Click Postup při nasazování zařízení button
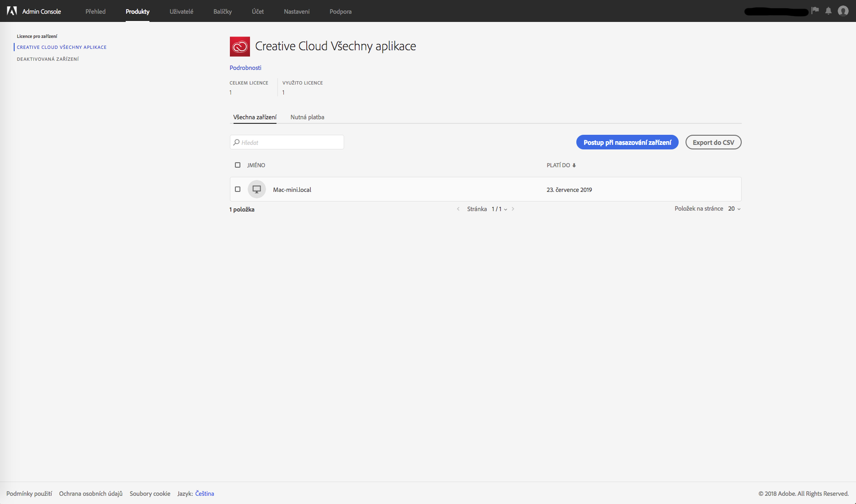This screenshot has width=856, height=504. [627, 143]
